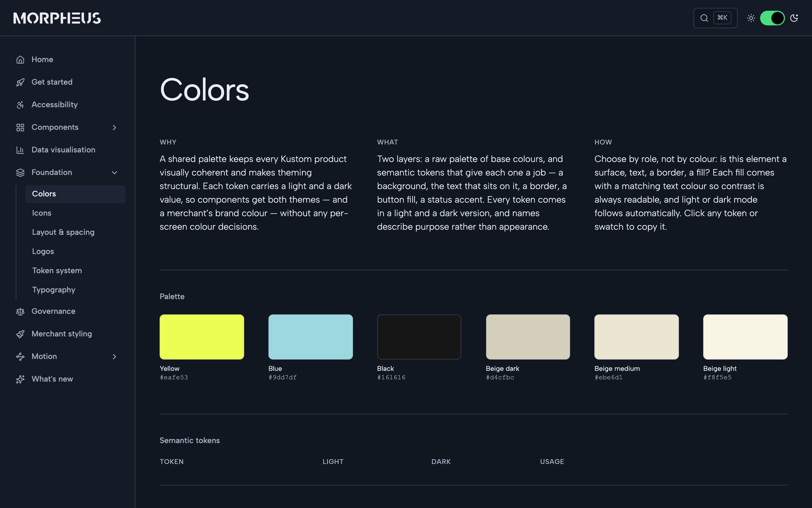The width and height of the screenshot is (812, 508).
Task: Click the rocket icon beside Get started
Action: tap(20, 82)
